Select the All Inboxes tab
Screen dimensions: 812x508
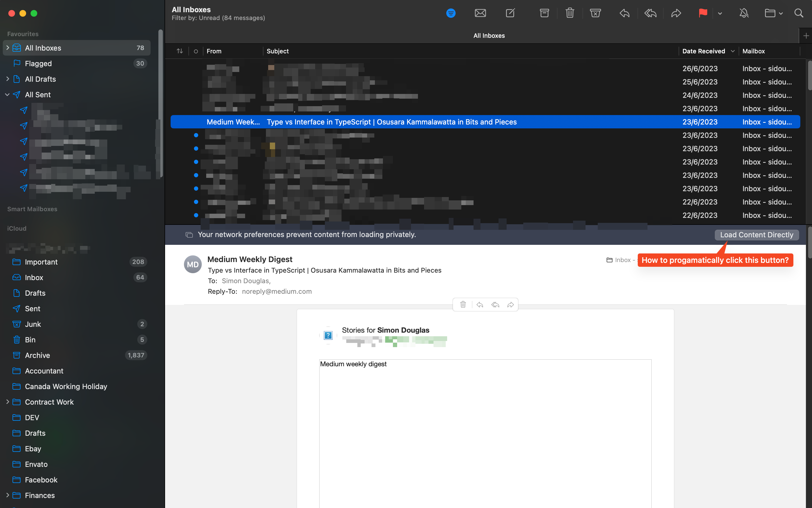489,36
